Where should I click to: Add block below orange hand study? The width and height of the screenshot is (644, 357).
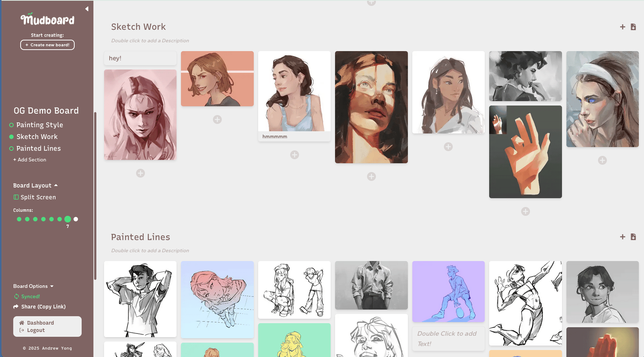coord(526,211)
